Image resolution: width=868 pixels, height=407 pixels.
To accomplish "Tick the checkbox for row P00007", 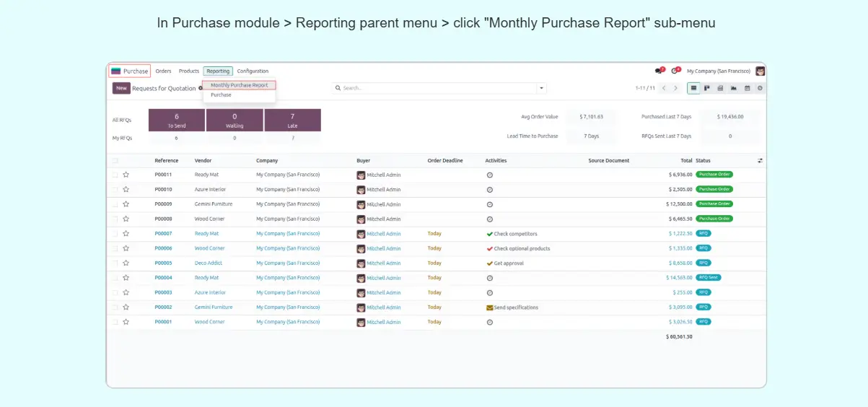I will (x=115, y=234).
